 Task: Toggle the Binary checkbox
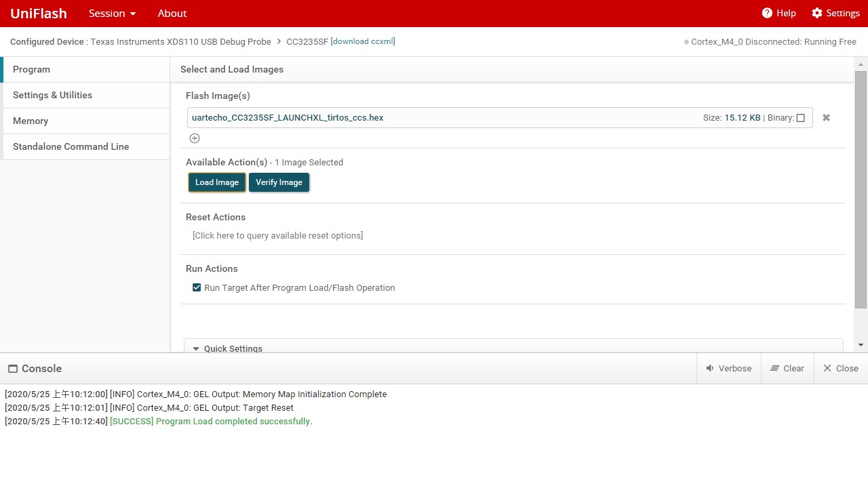point(800,118)
